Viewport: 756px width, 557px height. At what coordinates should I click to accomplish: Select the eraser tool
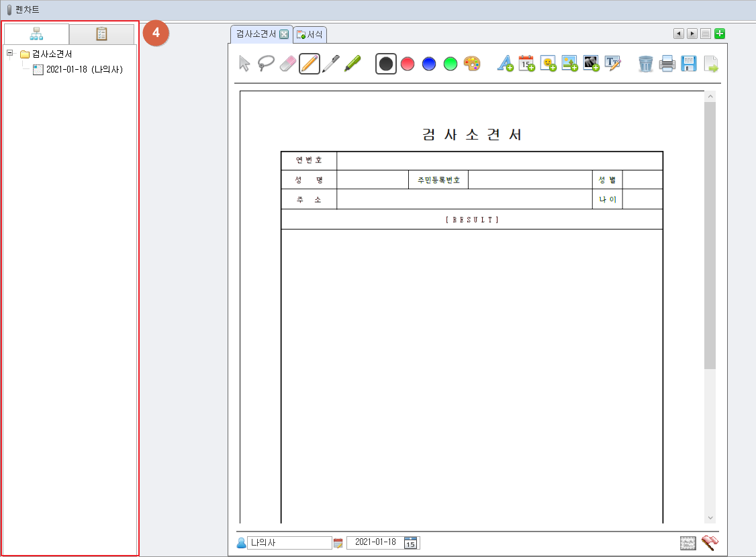pyautogui.click(x=287, y=64)
